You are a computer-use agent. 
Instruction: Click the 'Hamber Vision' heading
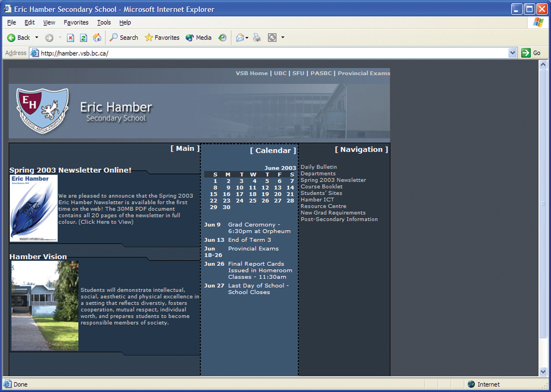click(x=38, y=257)
